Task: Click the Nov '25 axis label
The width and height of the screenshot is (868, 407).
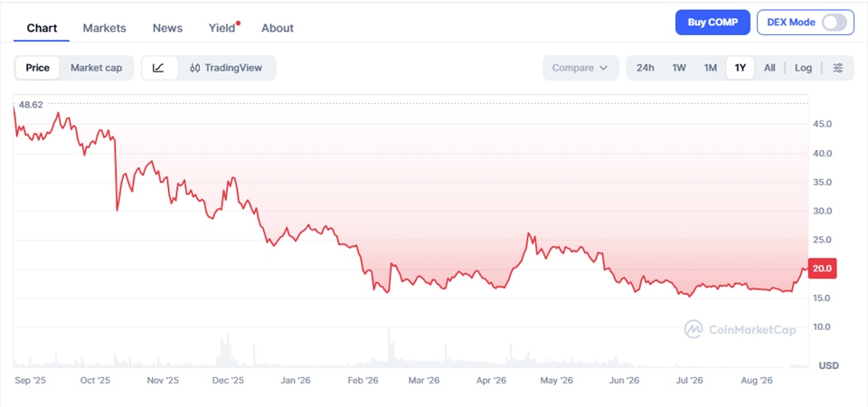Action: 164,381
